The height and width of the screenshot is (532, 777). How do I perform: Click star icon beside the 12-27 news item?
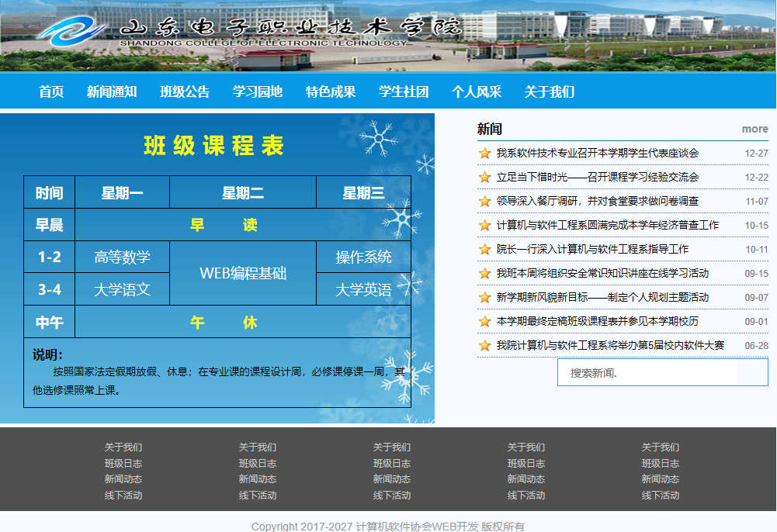coord(485,154)
